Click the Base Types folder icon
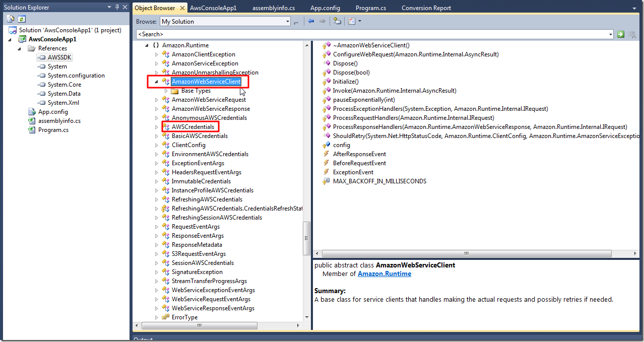 [175, 91]
